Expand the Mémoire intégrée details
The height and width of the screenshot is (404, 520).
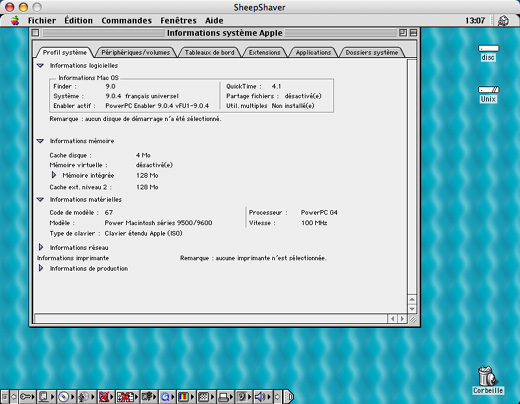(54, 175)
